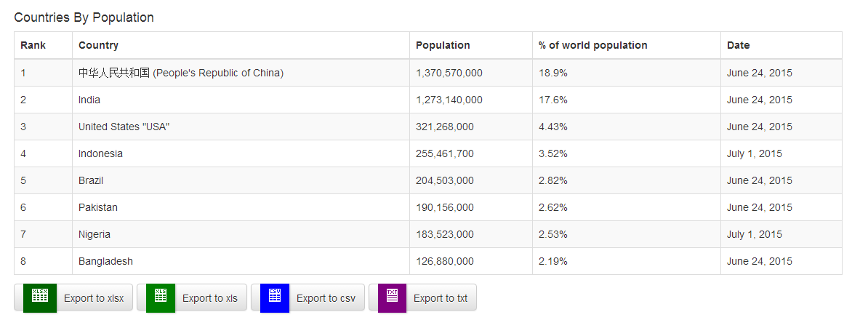
Task: Click the date cell in Nigeria's row
Action: [781, 235]
